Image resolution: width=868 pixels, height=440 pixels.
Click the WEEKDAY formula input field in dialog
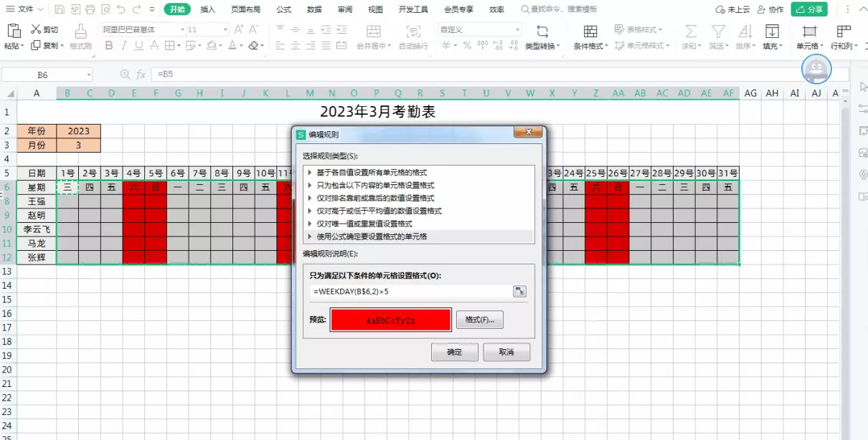(x=410, y=291)
